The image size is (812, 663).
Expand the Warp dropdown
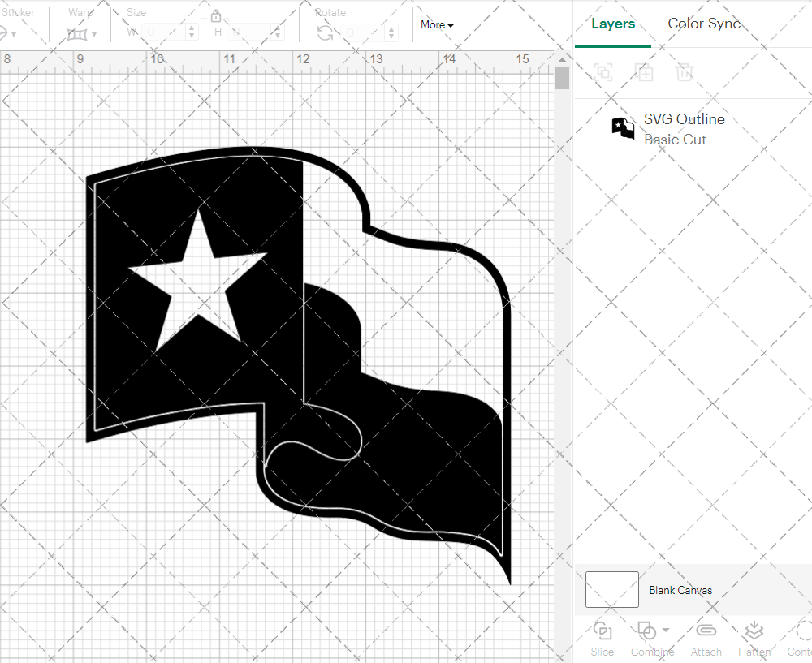pyautogui.click(x=94, y=34)
